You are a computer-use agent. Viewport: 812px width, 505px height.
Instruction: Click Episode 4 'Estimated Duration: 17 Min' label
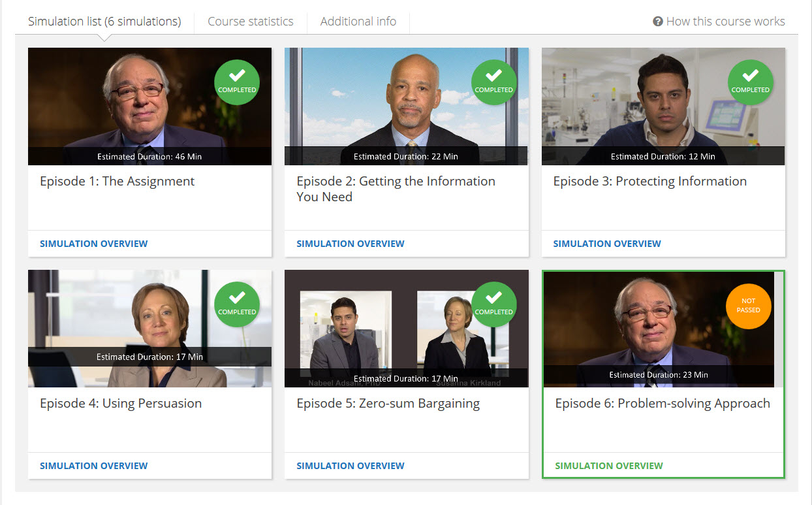coord(149,357)
